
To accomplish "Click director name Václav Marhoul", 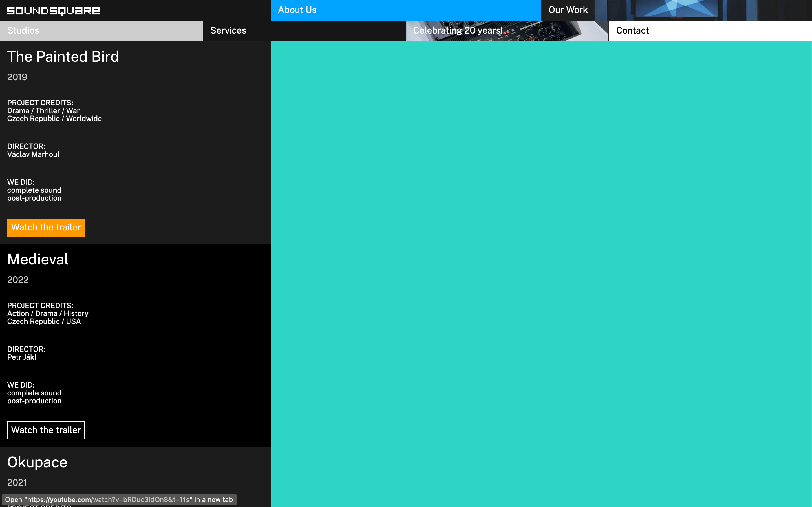I will (33, 155).
